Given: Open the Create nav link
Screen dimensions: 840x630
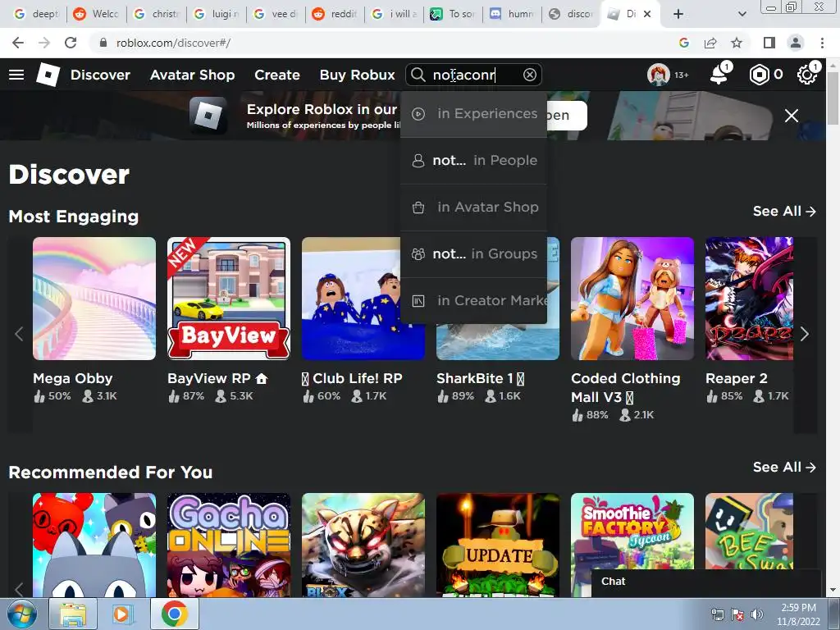Looking at the screenshot, I should pos(277,75).
